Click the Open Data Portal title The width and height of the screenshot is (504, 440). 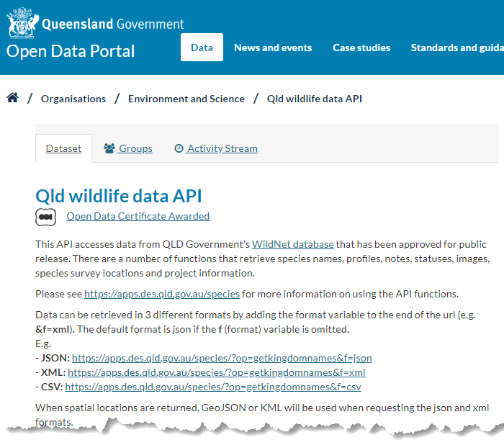click(x=71, y=51)
